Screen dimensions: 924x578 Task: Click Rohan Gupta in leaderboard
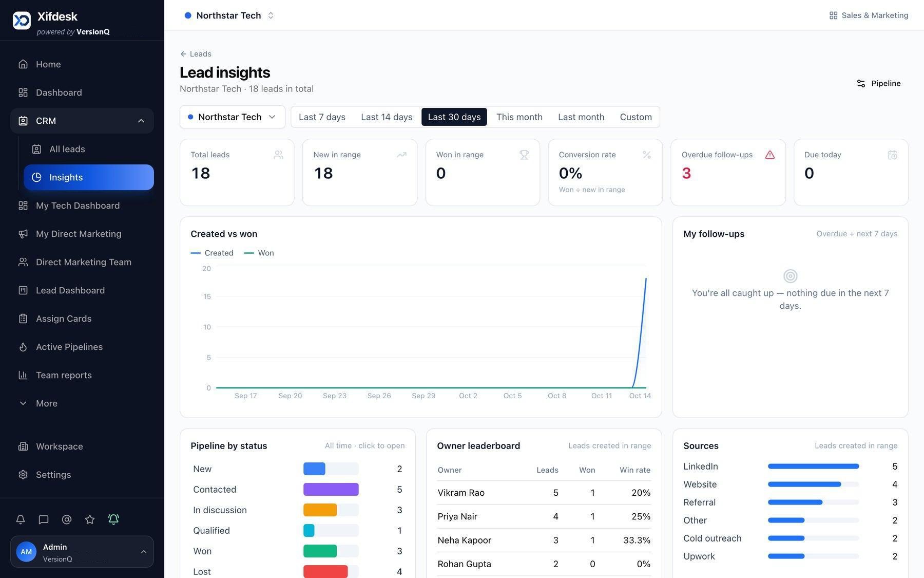[464, 564]
